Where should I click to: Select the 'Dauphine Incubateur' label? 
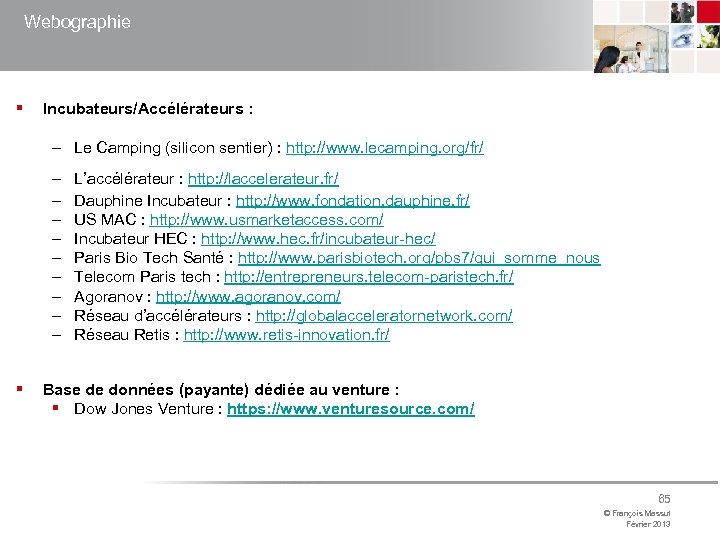[x=148, y=201]
